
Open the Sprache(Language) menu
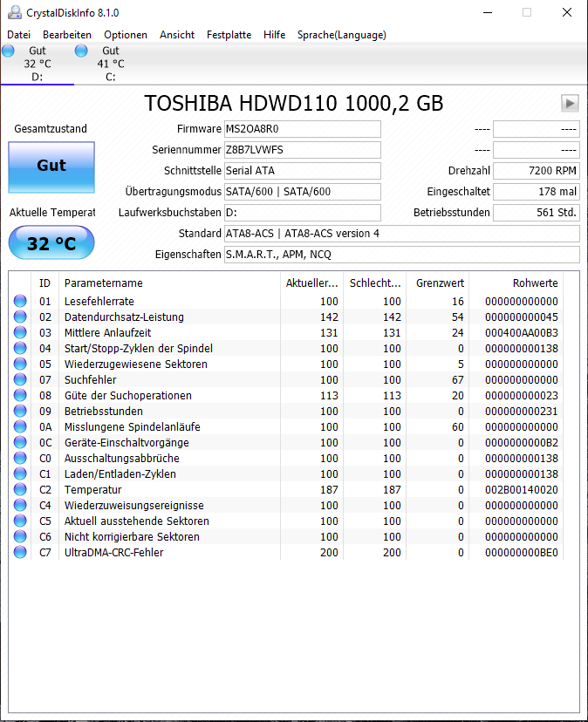tap(341, 35)
